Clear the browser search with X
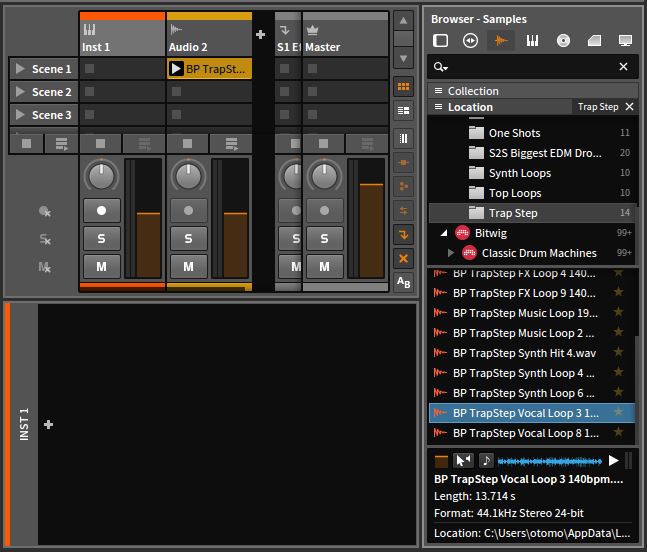This screenshot has height=552, width=647. coord(623,66)
